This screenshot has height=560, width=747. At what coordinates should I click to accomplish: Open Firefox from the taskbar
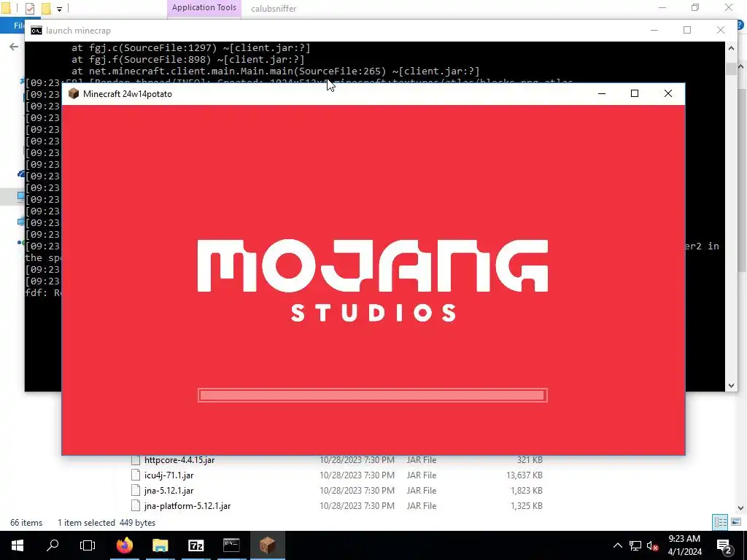pyautogui.click(x=124, y=545)
